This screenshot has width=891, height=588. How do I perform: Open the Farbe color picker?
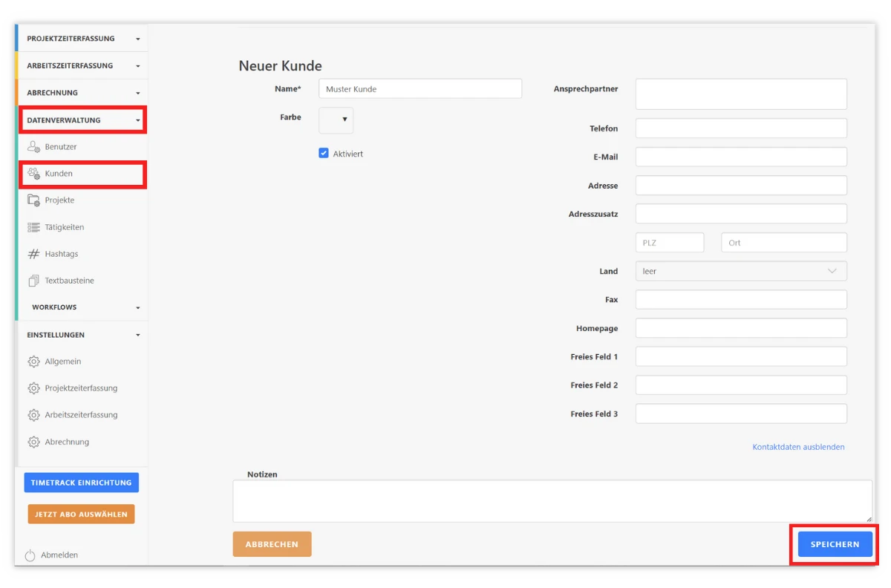click(336, 120)
